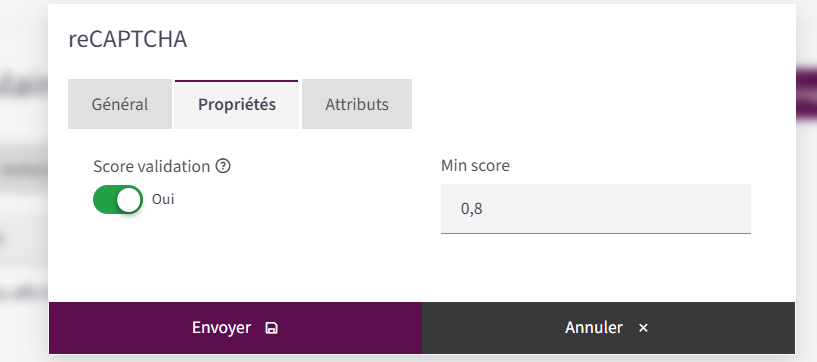
Task: Select the Propriétés tab
Action: (237, 104)
